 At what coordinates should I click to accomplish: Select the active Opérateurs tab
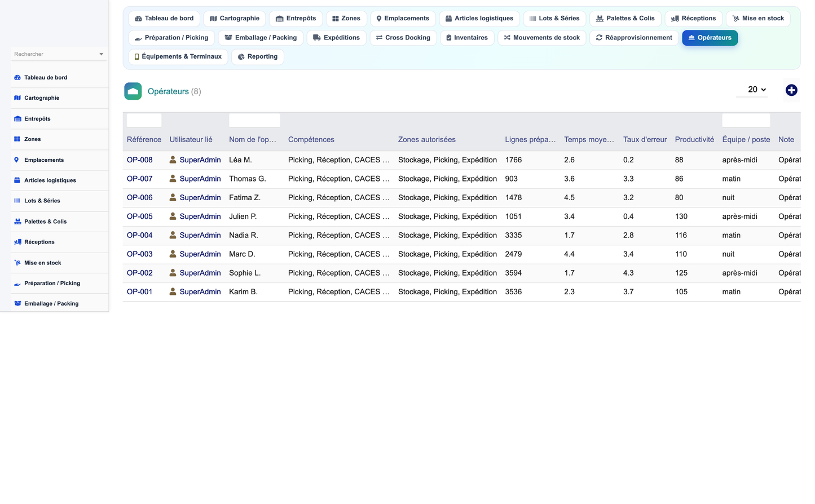tap(710, 38)
